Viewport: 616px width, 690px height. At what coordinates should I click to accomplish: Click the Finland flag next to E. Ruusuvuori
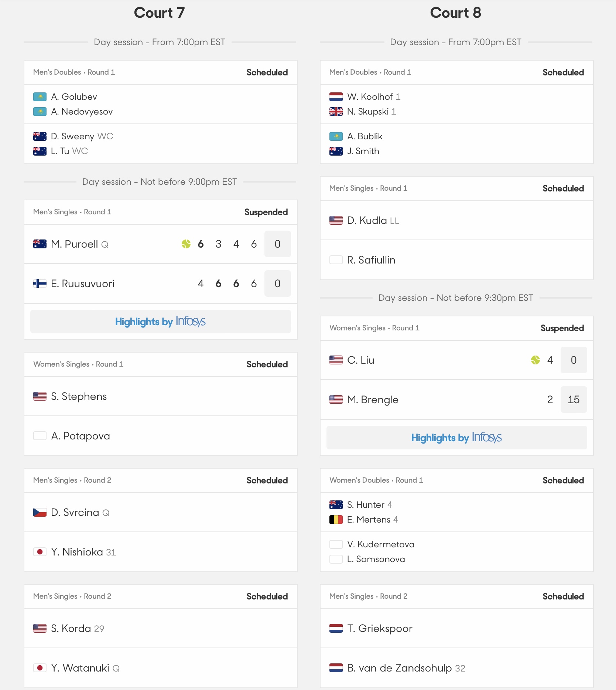pyautogui.click(x=40, y=283)
